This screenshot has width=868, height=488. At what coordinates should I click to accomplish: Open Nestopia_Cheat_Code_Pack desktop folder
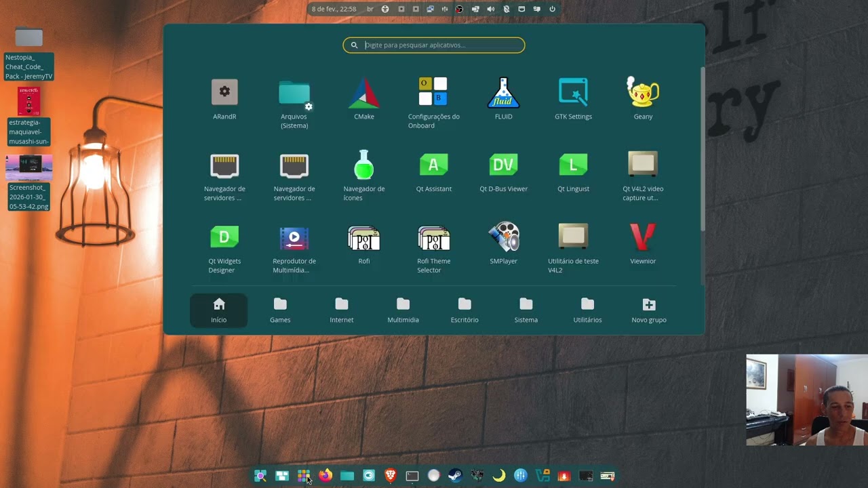(x=28, y=54)
